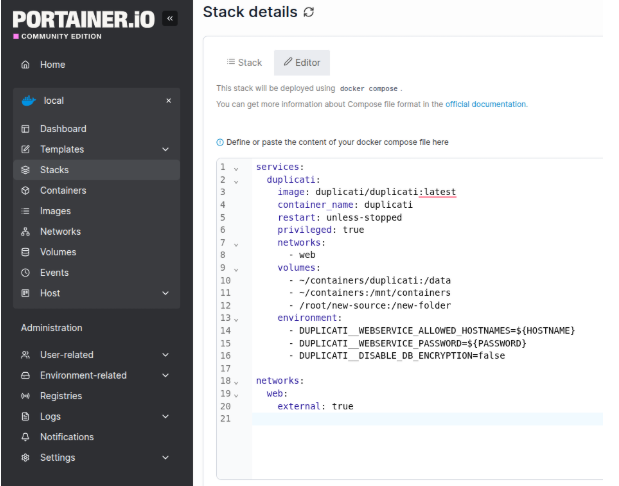Click the Events clock icon
This screenshot has width=619, height=486.
(25, 272)
